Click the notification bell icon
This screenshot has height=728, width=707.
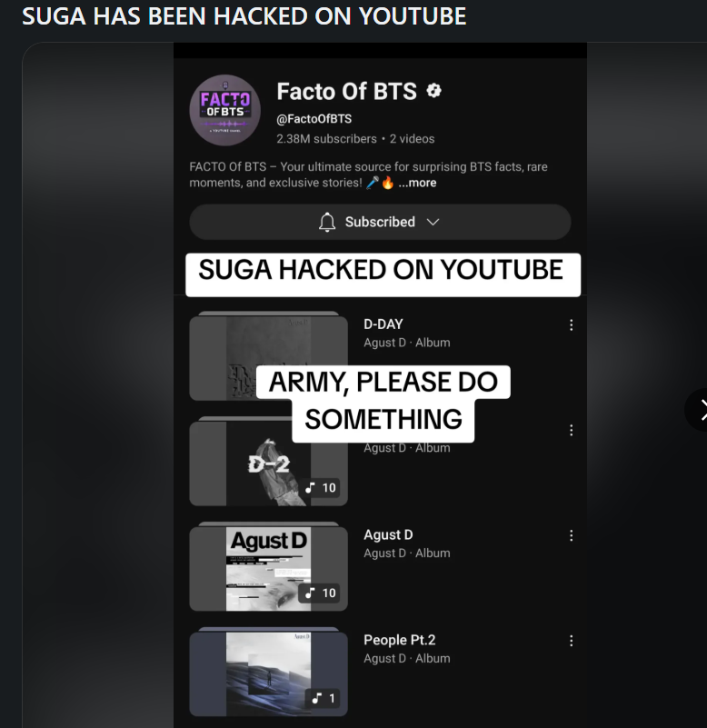(327, 222)
